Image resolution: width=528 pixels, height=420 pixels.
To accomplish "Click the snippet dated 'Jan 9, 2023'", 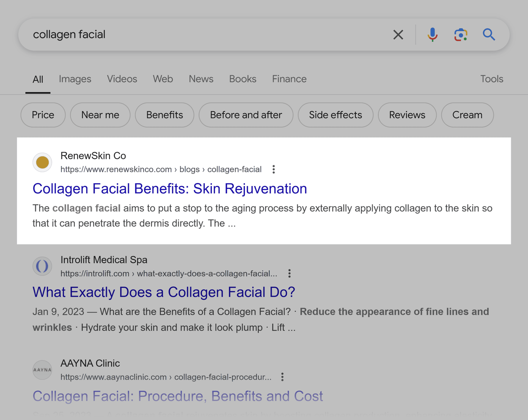I will tap(261, 320).
